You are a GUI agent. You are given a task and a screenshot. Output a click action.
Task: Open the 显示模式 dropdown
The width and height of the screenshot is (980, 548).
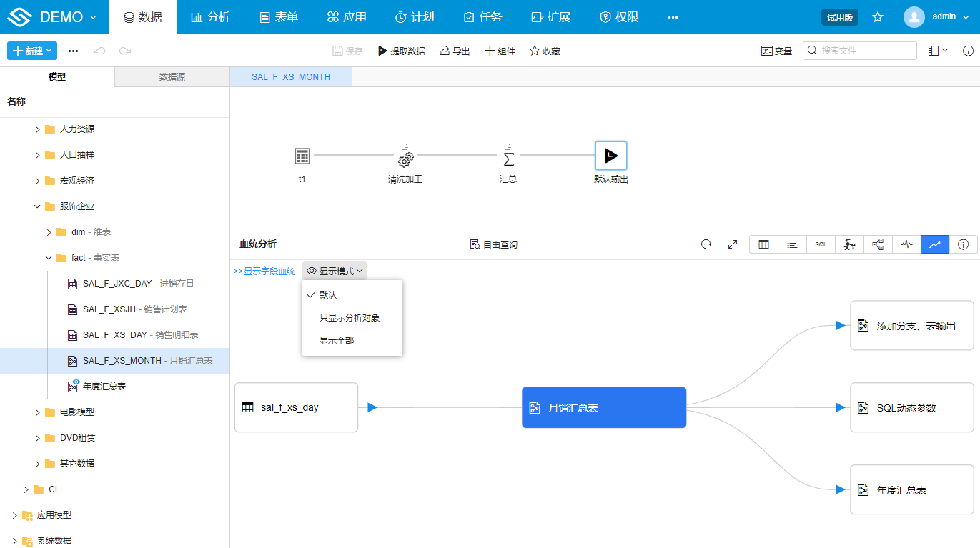(335, 271)
